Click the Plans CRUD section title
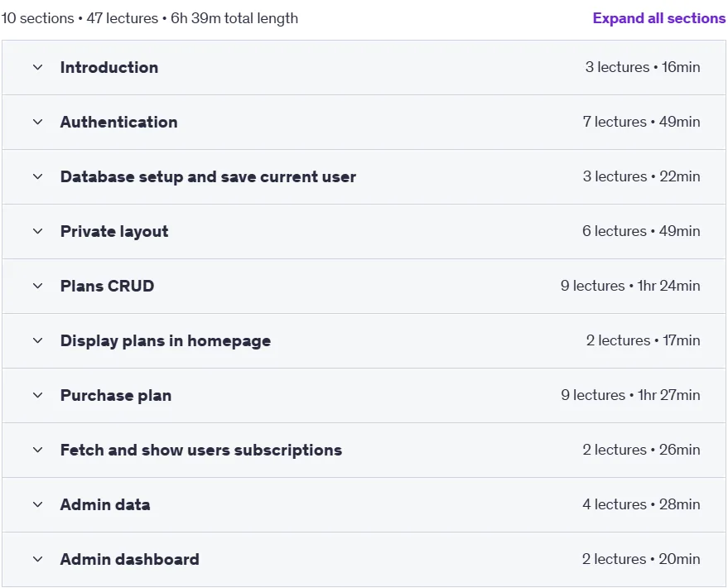 coord(107,286)
